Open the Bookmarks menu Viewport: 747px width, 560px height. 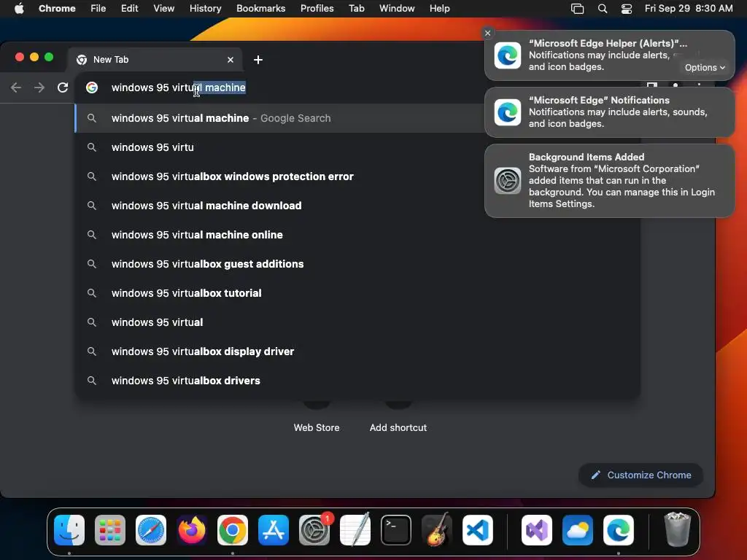pos(260,9)
